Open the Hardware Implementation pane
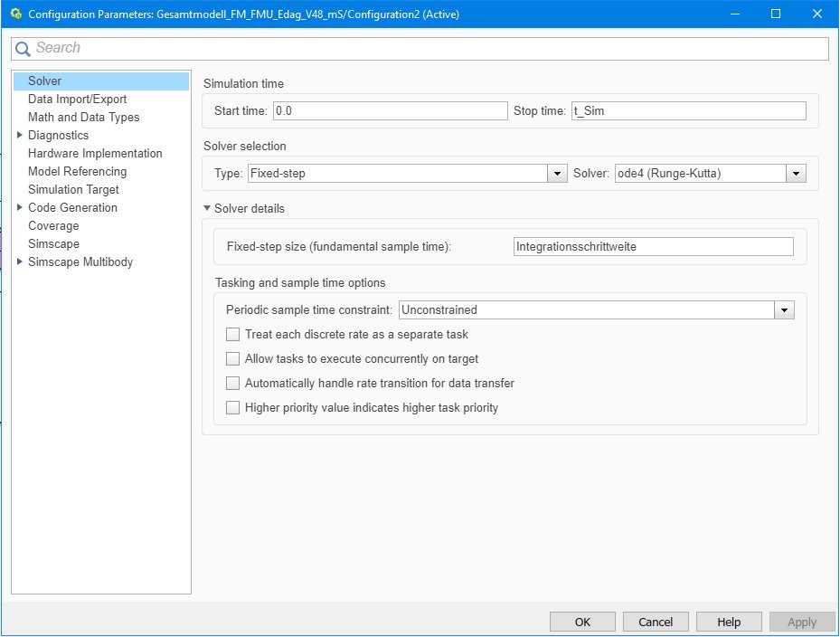 tap(95, 154)
